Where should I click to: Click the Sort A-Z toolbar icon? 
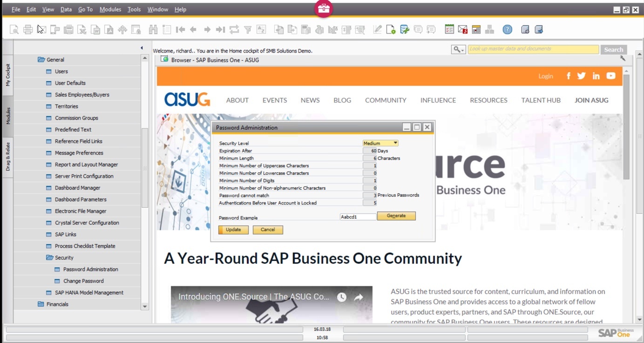(261, 30)
